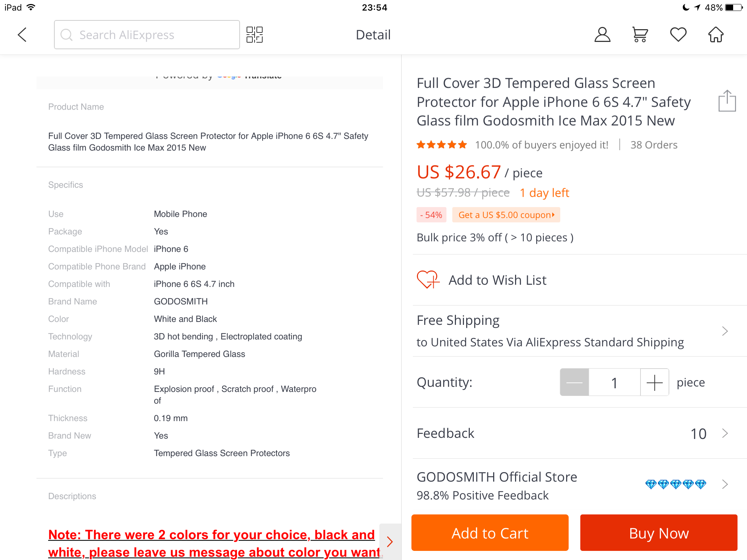
Task: Open the shopping cart icon
Action: [x=640, y=35]
